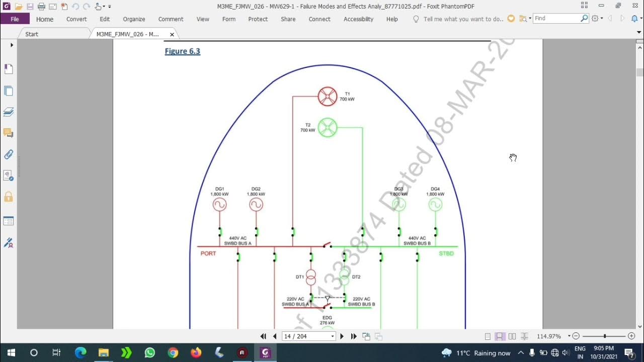Collapse the ribbon with the chevron arrow
This screenshot has width=644, height=362.
[x=639, y=33]
